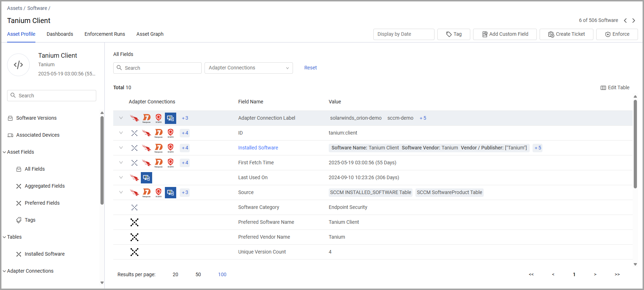This screenshot has width=644, height=290.
Task: Click the X icon in Preferred Software Name row
Action: point(134,222)
